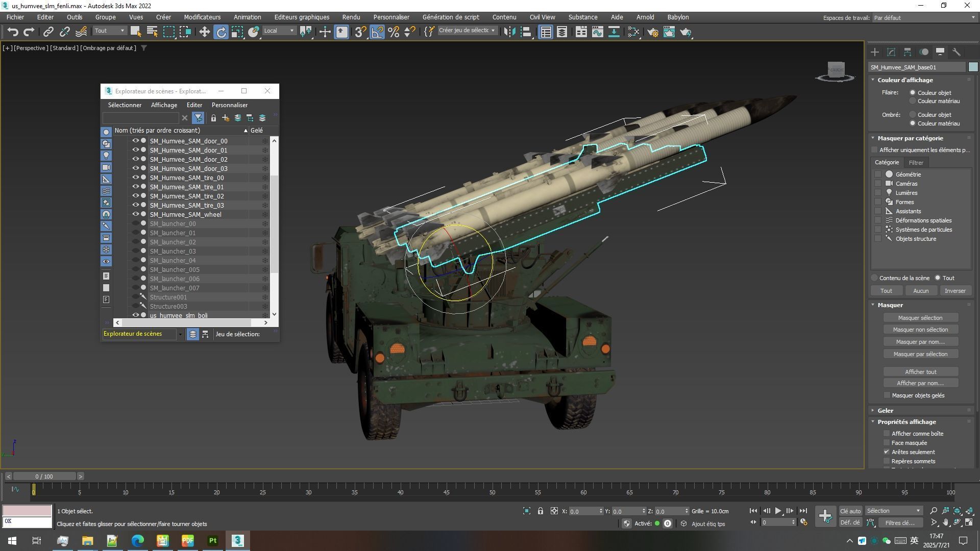Image resolution: width=980 pixels, height=551 pixels.
Task: Click the Undo arrow in main toolbar
Action: (13, 32)
